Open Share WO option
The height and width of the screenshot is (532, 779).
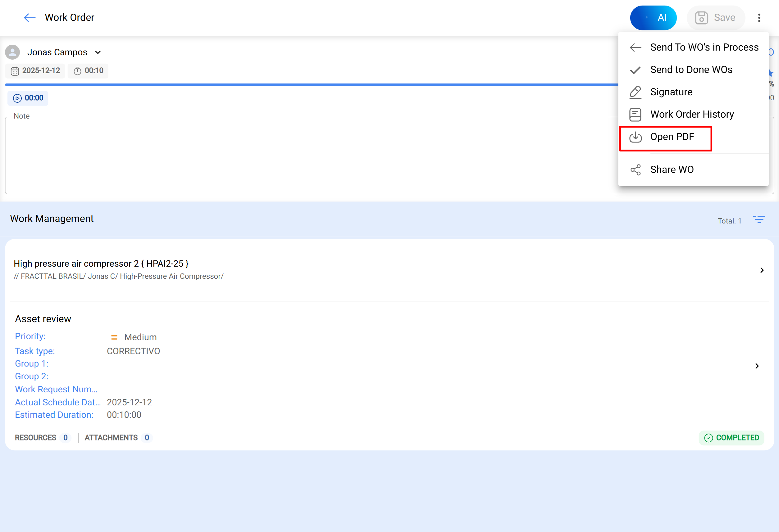(x=672, y=169)
